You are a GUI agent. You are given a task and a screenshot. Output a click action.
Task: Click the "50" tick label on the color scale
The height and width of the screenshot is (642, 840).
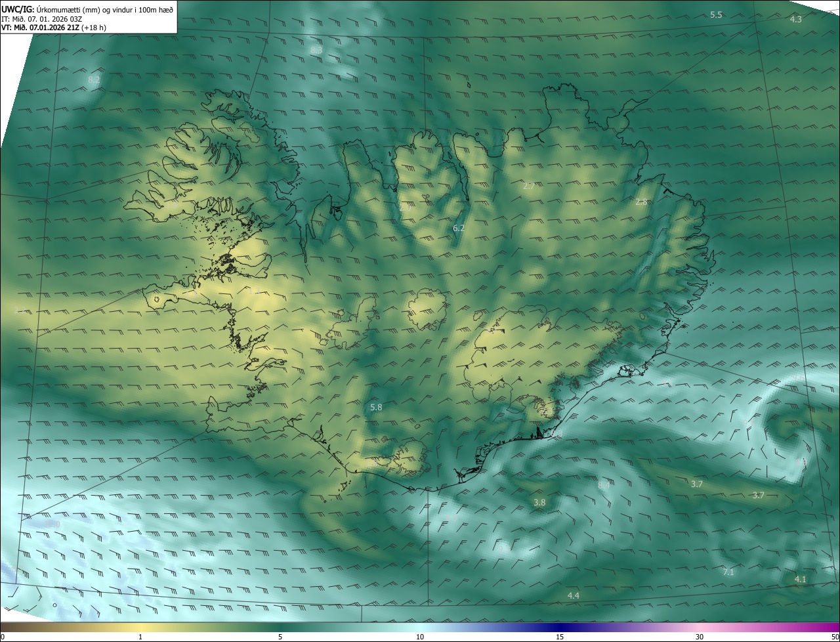834,637
